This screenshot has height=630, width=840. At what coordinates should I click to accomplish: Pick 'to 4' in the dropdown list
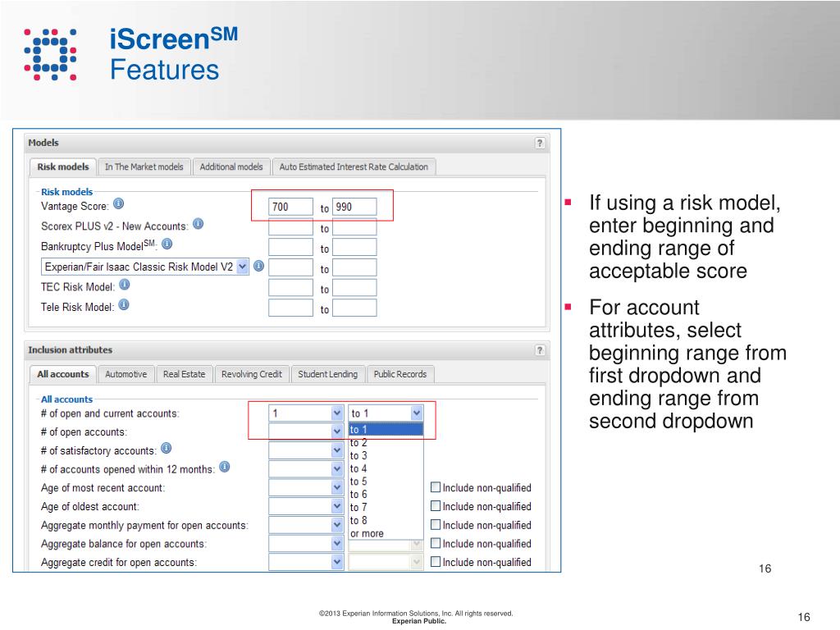(386, 468)
